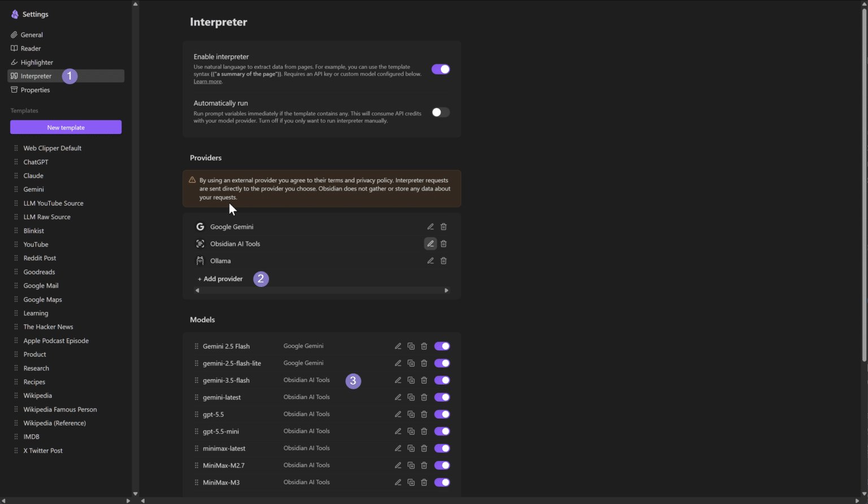The height and width of the screenshot is (504, 868).
Task: Click Add provider
Action: (220, 279)
